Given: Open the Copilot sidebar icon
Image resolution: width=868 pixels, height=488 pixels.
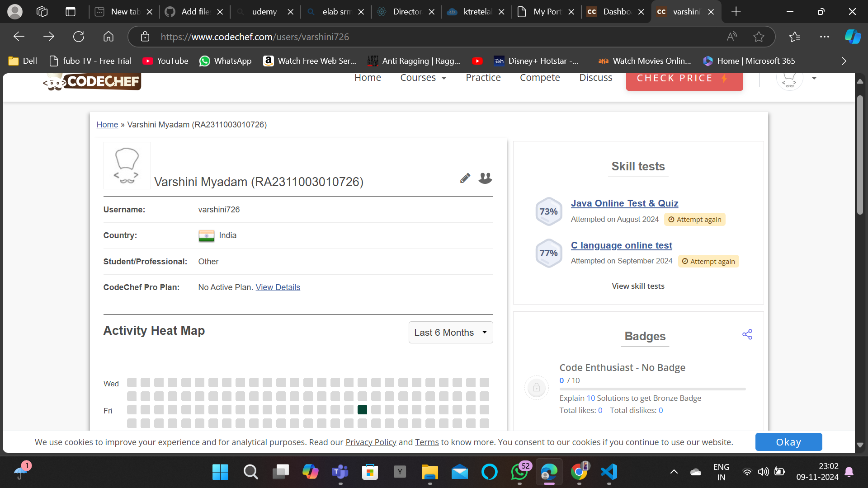Looking at the screenshot, I should pos(853,37).
